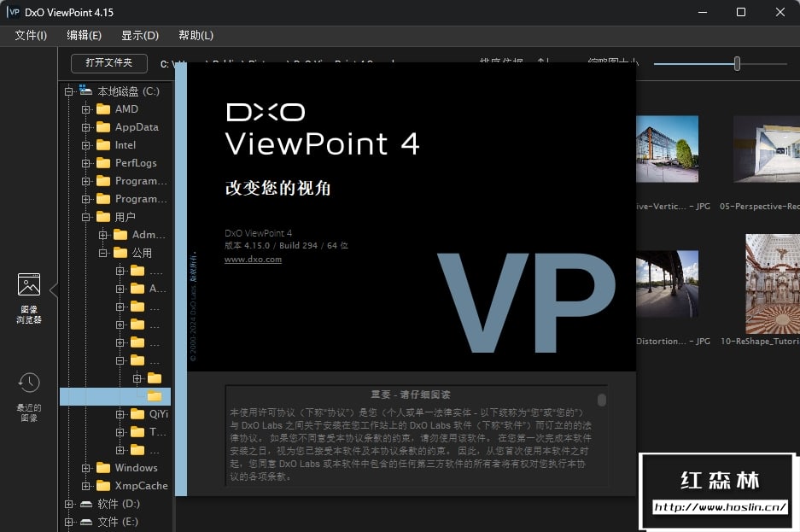Select the PerfLogs folder icon
The height and width of the screenshot is (532, 800).
pos(103,163)
